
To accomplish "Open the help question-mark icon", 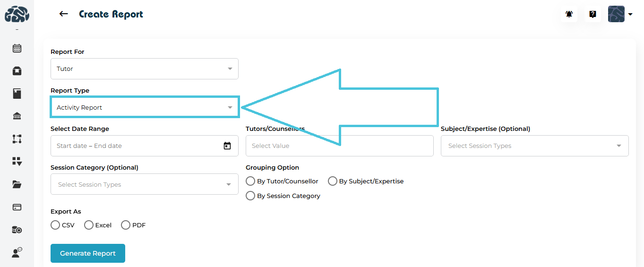I will [x=592, y=14].
